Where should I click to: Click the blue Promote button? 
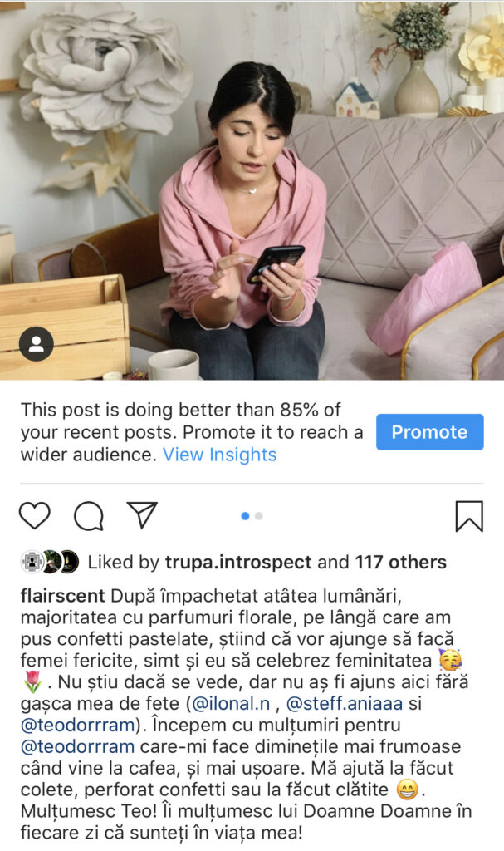[429, 432]
